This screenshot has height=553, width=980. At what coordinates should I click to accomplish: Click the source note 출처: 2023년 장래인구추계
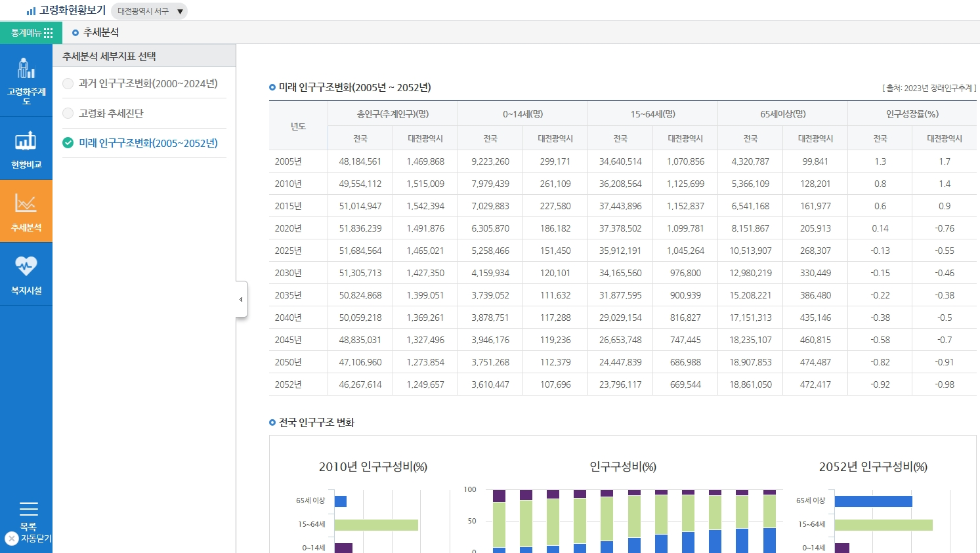pos(929,88)
